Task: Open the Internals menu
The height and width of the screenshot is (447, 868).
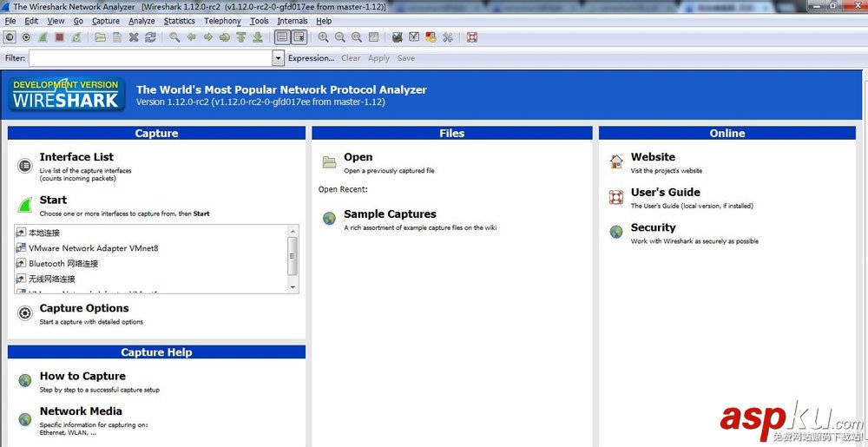Action: [293, 21]
